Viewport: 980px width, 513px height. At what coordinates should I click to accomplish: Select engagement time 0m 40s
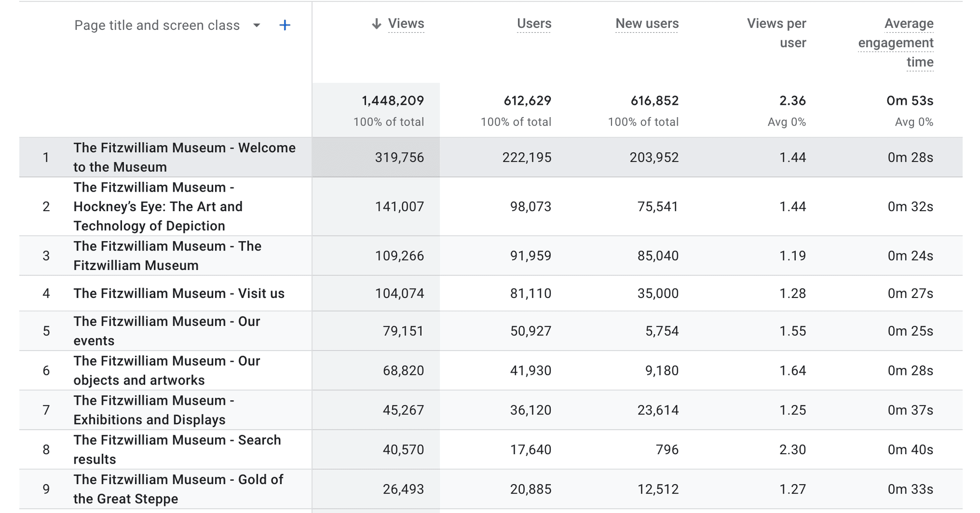(x=910, y=449)
